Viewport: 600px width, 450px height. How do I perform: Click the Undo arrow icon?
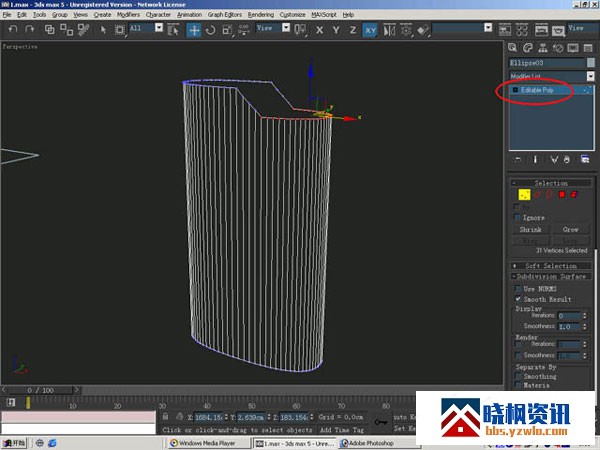[13, 29]
